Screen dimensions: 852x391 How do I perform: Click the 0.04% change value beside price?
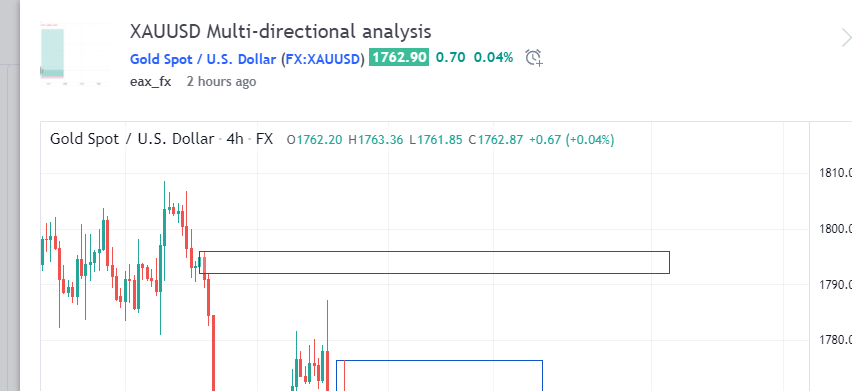coord(493,57)
